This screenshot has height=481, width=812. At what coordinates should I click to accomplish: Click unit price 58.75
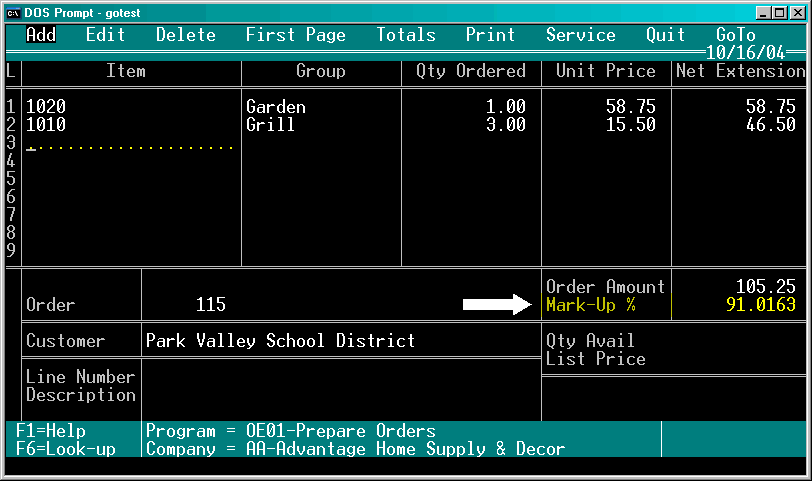pyautogui.click(x=630, y=107)
